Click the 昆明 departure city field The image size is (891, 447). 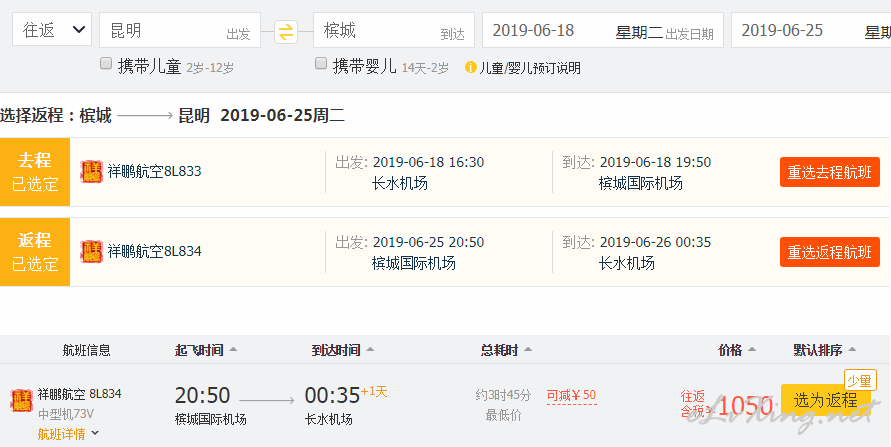pos(180,30)
